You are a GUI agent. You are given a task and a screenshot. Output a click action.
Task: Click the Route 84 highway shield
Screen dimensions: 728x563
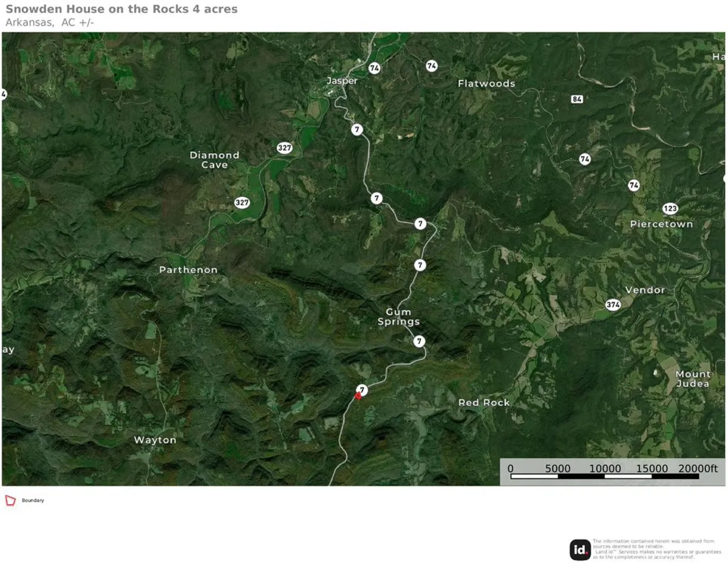tap(577, 99)
